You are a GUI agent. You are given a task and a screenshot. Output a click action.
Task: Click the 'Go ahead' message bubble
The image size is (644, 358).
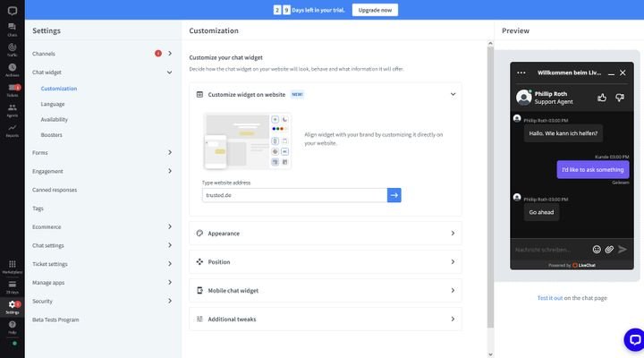[541, 212]
